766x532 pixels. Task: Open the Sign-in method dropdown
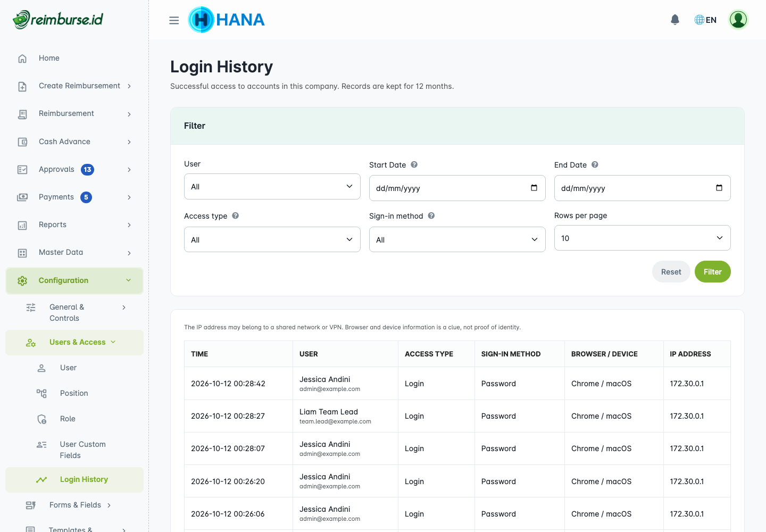click(457, 239)
